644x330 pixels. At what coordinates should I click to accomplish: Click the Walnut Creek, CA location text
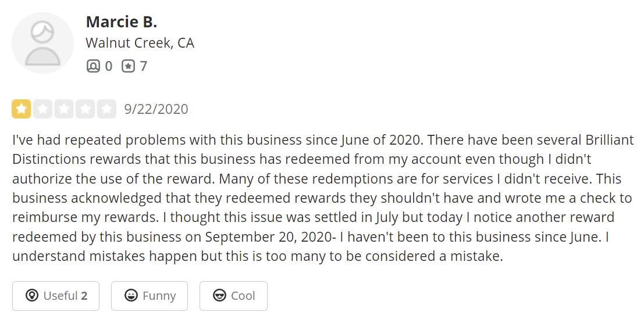click(x=140, y=43)
